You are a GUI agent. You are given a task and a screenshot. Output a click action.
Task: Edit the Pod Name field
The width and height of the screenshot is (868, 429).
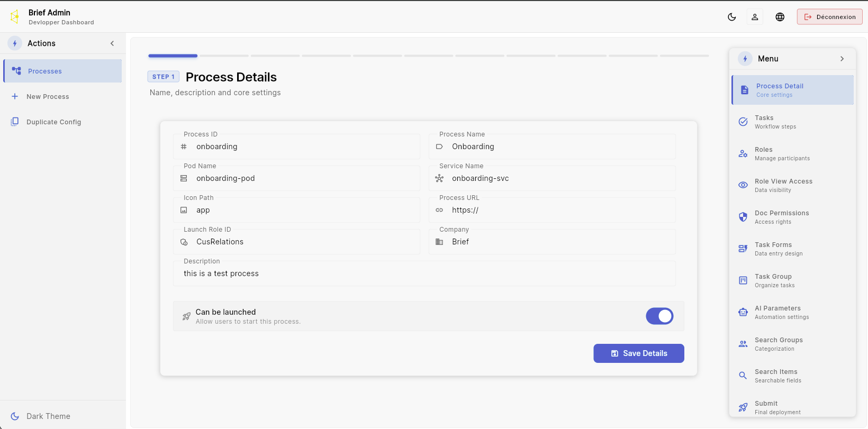pos(296,178)
